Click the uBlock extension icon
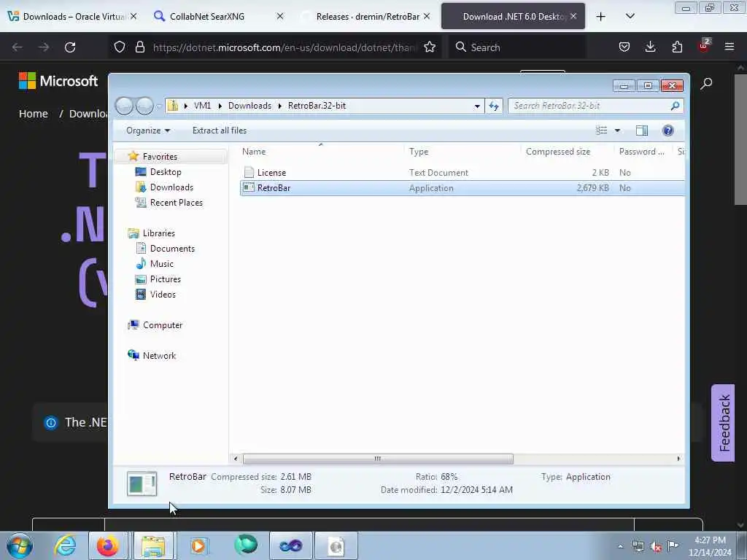 pyautogui.click(x=704, y=46)
